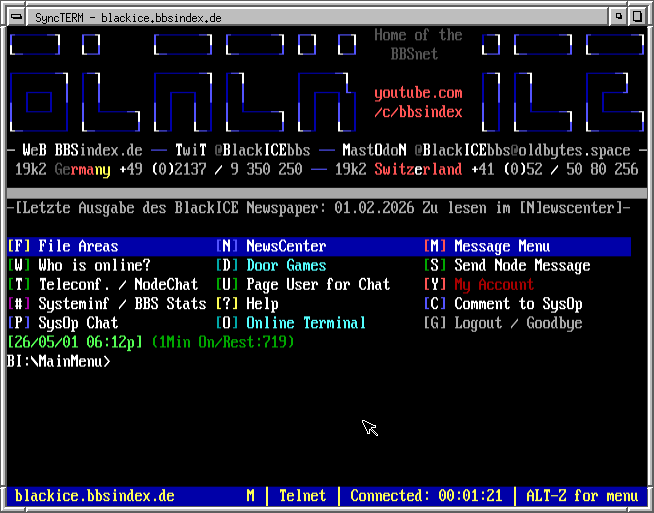Open the window menu button in title bar
Image resolution: width=654 pixels, height=513 pixels.
17,17
